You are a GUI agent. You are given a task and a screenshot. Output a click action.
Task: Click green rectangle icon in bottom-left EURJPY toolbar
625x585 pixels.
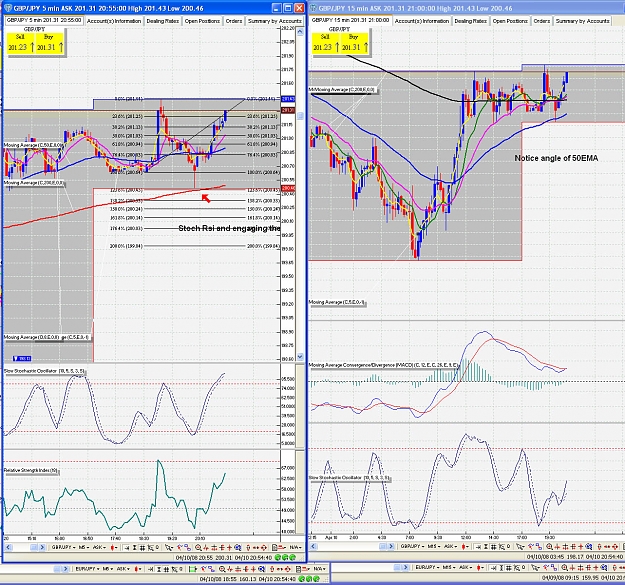[193, 569]
